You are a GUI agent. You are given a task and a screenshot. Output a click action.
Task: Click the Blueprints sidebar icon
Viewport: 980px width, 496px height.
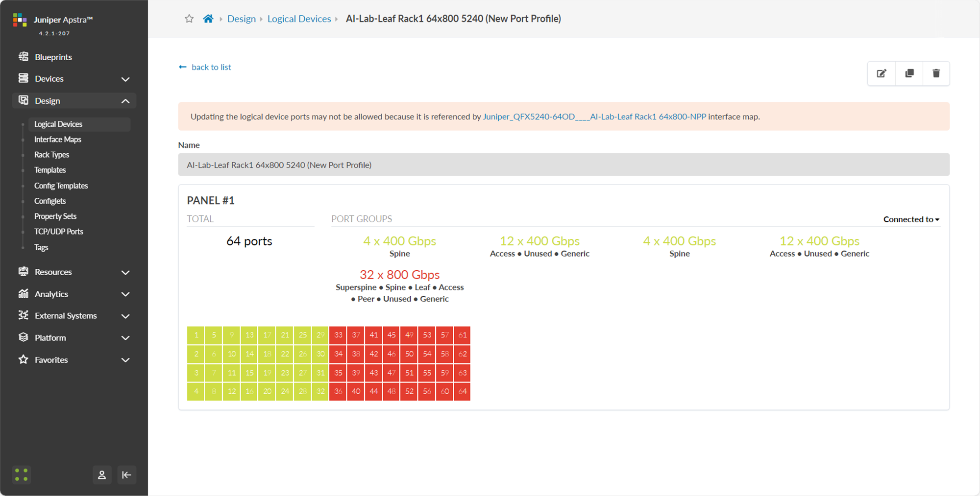[x=23, y=57]
